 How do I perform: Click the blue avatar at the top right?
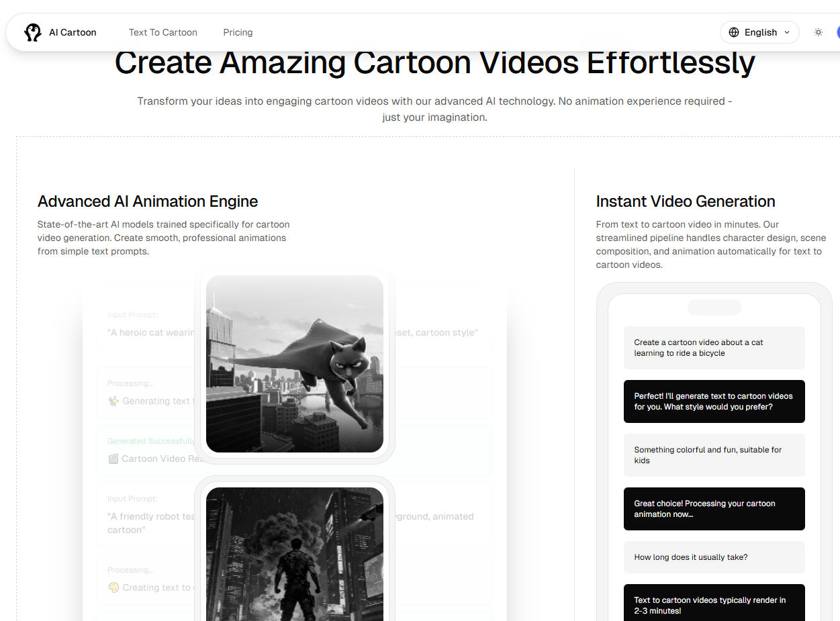[838, 32]
